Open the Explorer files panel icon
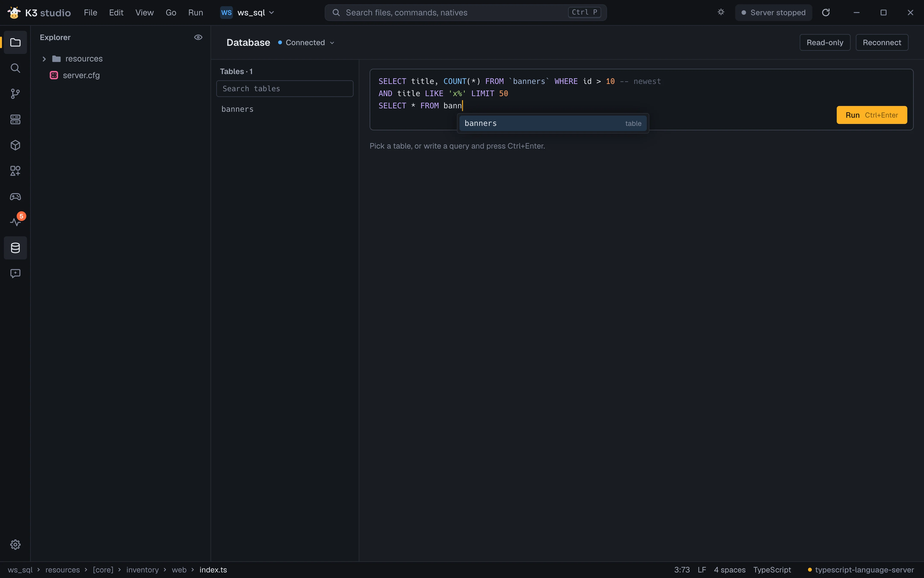924x578 pixels. click(15, 42)
